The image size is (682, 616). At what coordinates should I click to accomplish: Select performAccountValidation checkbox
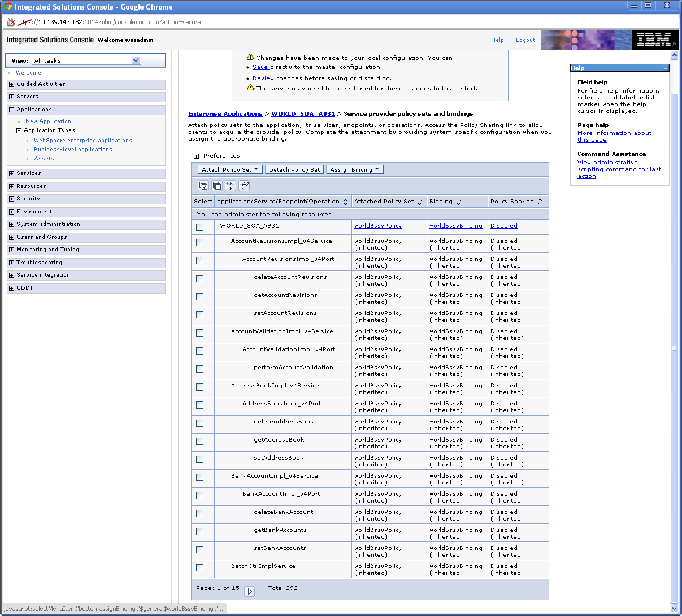(199, 369)
